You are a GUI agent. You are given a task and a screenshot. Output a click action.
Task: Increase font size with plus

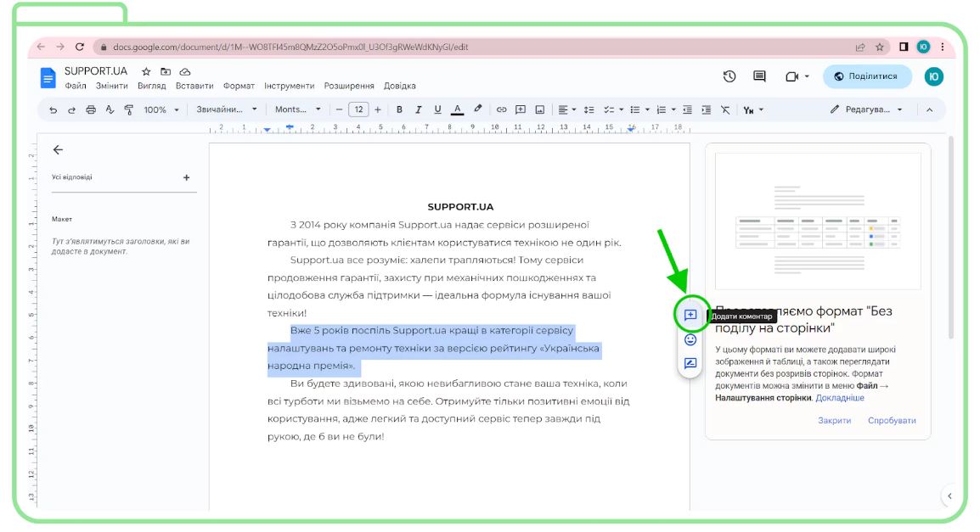[x=378, y=110]
